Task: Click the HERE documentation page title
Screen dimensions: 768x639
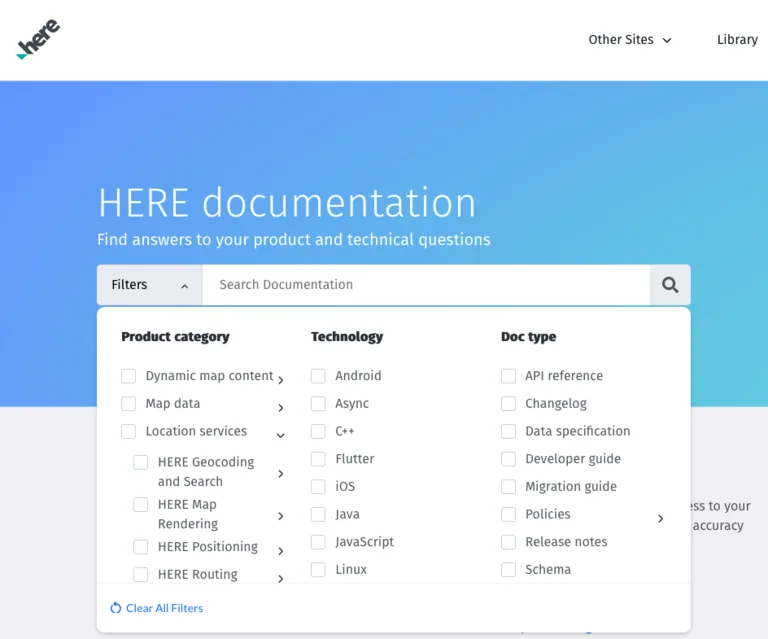Action: point(287,202)
